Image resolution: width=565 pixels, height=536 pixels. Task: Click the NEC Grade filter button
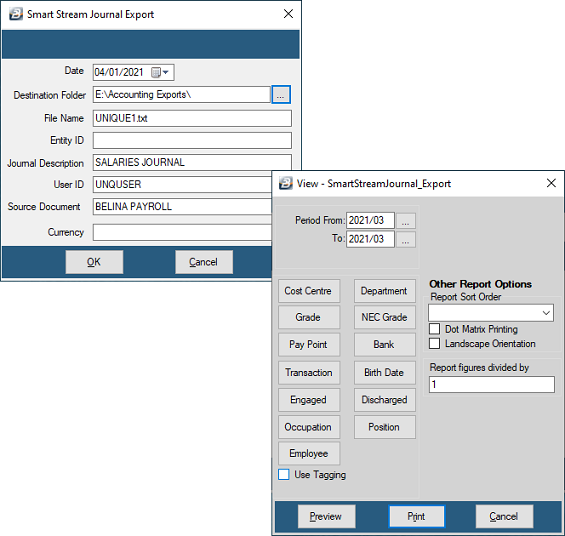point(384,317)
